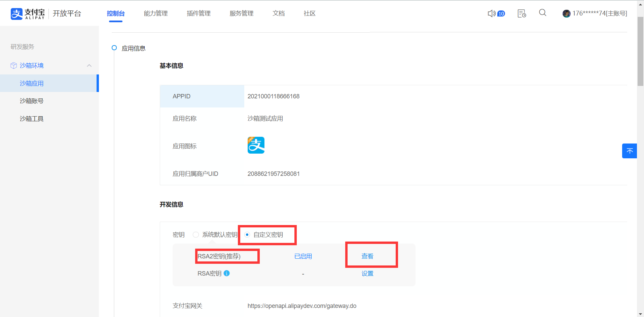Click the sandbox cube icon in sidebar

tap(13, 65)
